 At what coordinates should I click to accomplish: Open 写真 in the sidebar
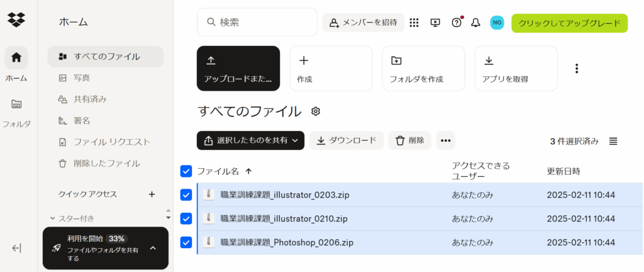(81, 77)
